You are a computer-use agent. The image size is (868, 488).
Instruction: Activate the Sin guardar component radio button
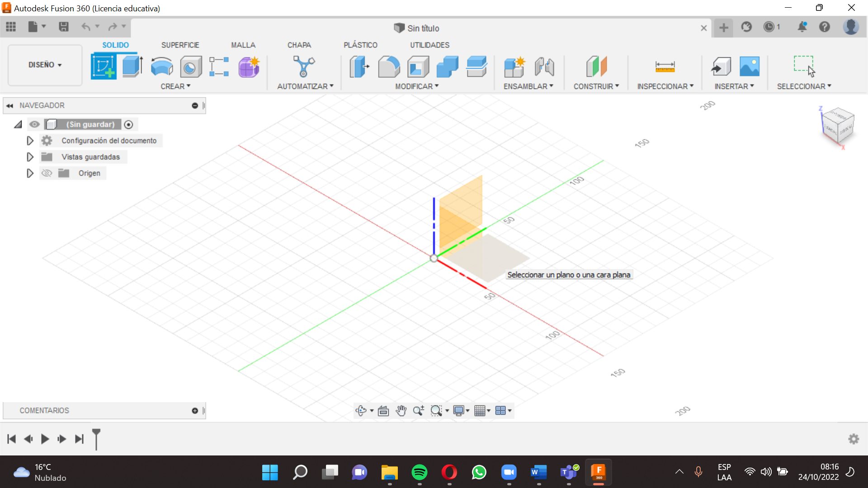pos(128,124)
